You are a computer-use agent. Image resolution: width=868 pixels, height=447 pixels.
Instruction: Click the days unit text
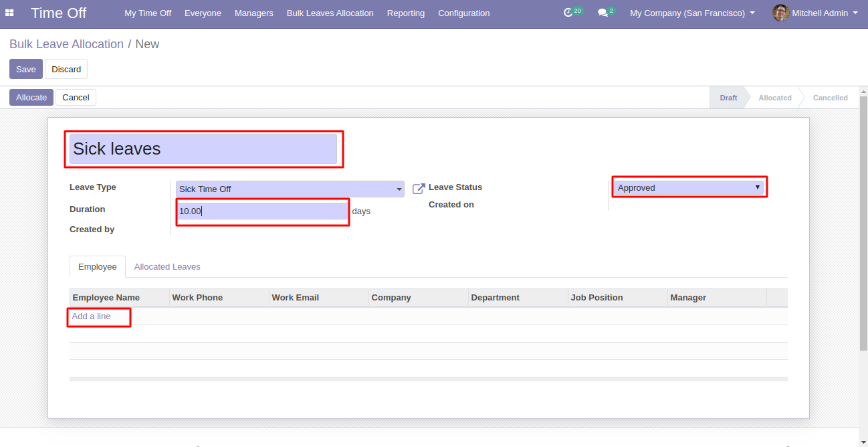coord(361,211)
